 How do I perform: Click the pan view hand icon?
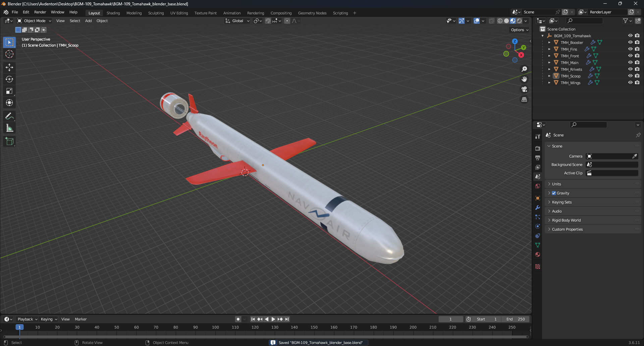[x=524, y=79]
